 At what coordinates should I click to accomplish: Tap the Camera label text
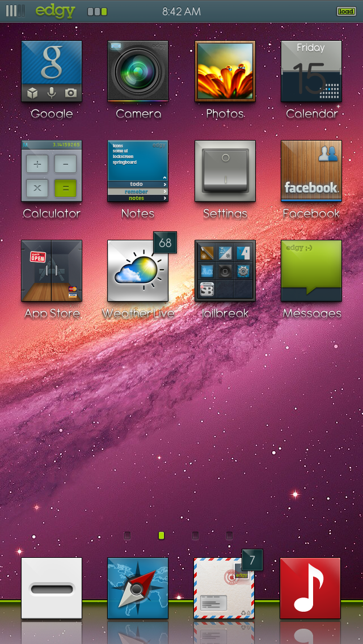tap(138, 114)
